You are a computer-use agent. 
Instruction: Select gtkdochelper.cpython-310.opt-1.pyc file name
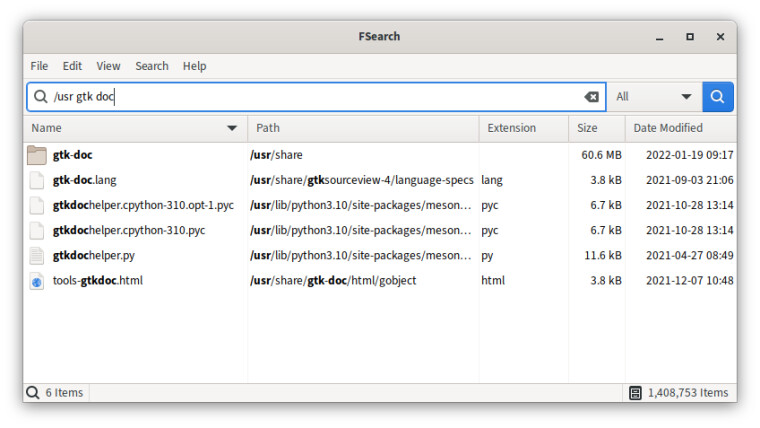(143, 206)
